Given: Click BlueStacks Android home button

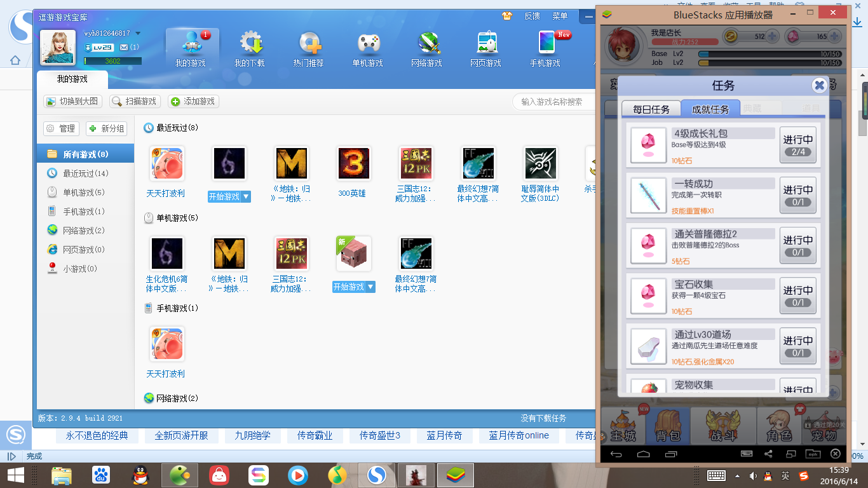Looking at the screenshot, I should (x=644, y=454).
